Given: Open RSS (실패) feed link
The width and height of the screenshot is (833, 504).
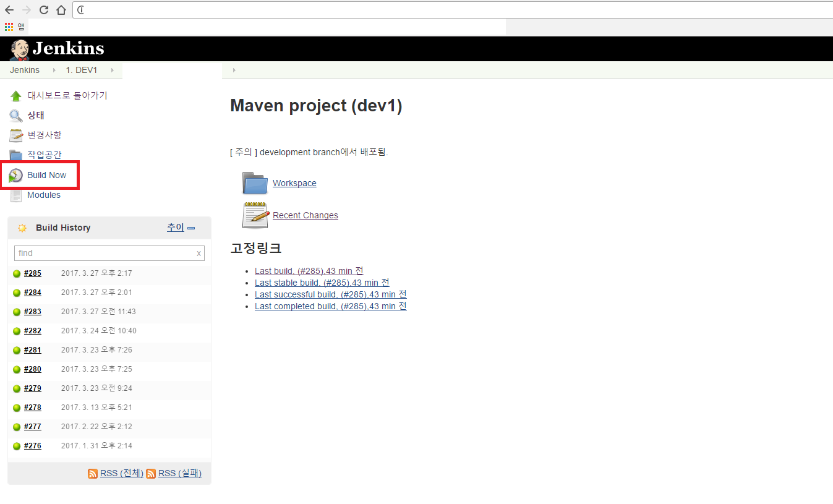Looking at the screenshot, I should point(180,473).
